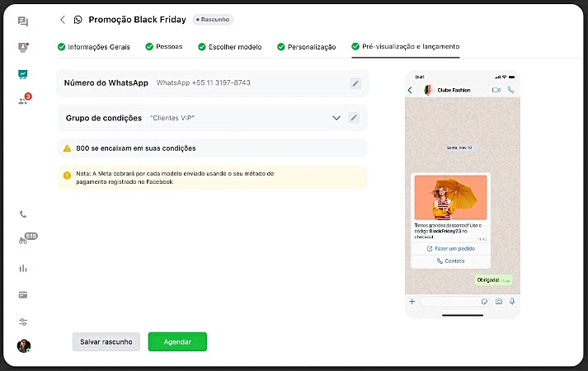The height and width of the screenshot is (371, 588).
Task: Click the Nota about Meta charges text
Action: (x=175, y=177)
